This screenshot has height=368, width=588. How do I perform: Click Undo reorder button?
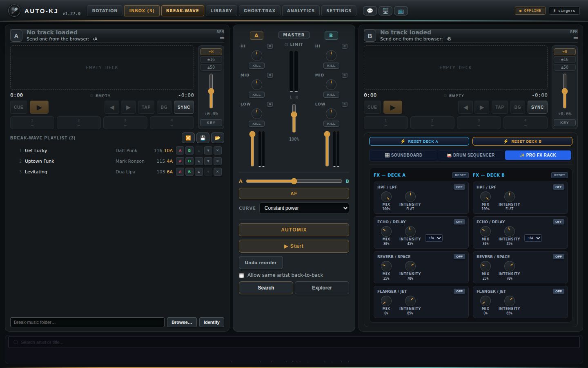[x=261, y=263]
